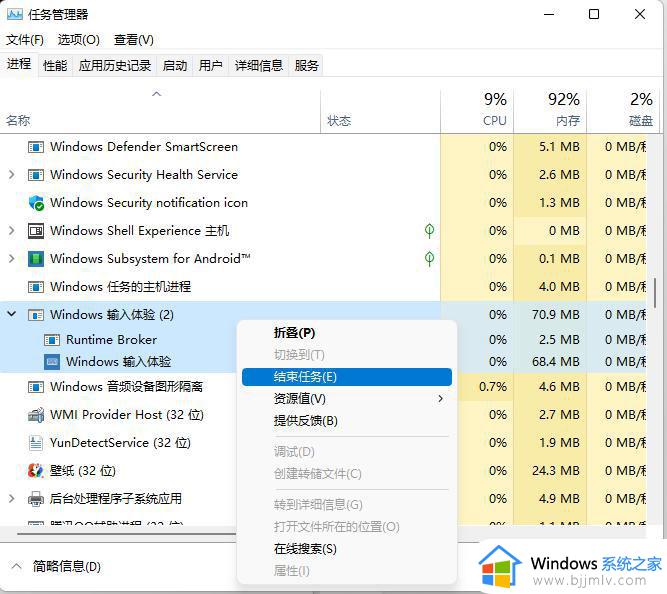
Task: Choose 资源值(V) in context menu
Action: click(x=347, y=399)
